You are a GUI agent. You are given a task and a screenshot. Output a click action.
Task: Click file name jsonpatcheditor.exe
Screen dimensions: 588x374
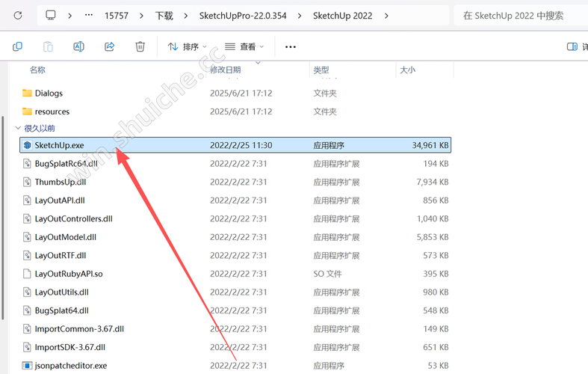71,366
